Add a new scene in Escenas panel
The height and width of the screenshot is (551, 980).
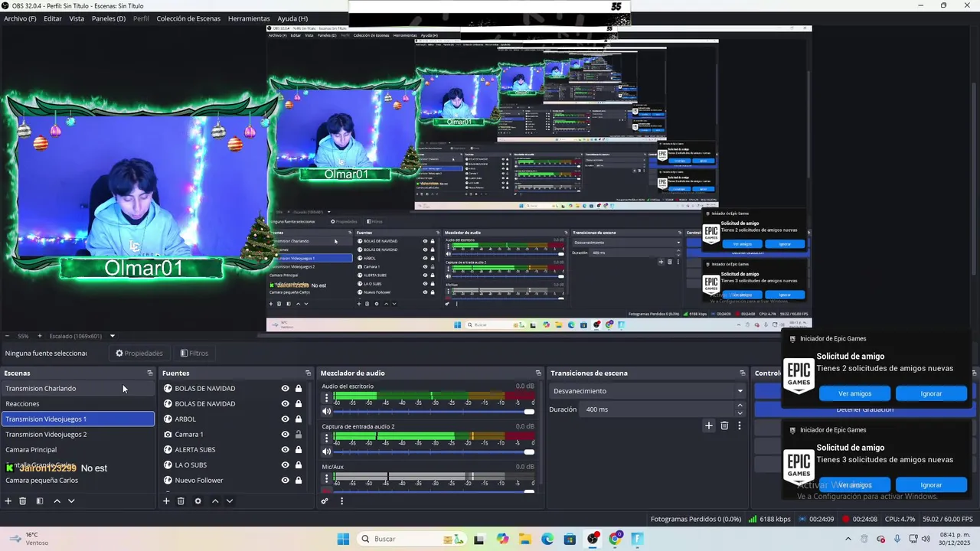[8, 501]
